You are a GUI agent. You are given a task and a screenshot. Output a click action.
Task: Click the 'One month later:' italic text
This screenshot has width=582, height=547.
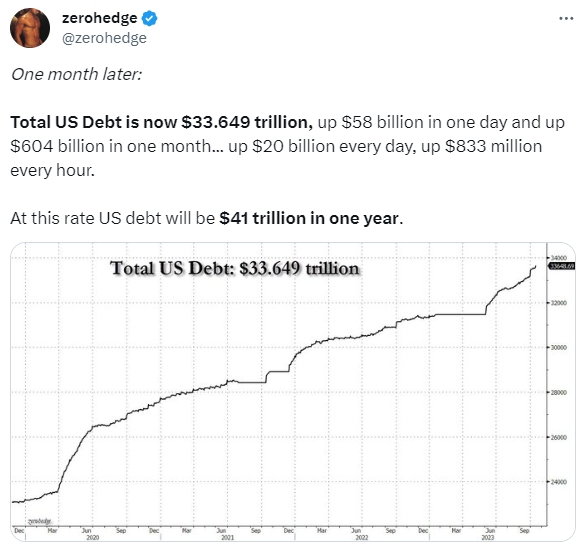76,74
